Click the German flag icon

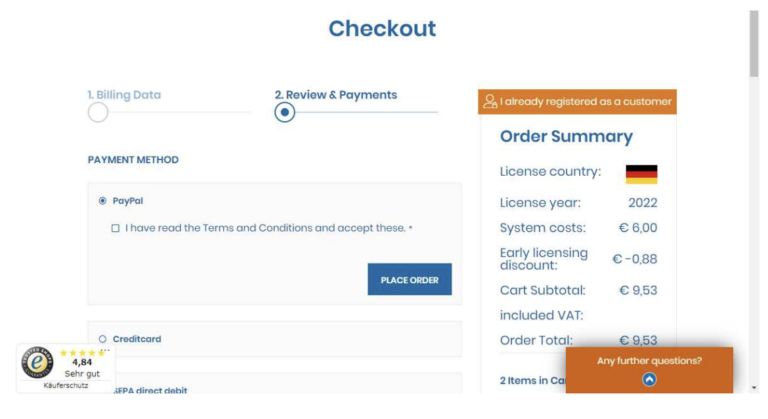pyautogui.click(x=641, y=173)
